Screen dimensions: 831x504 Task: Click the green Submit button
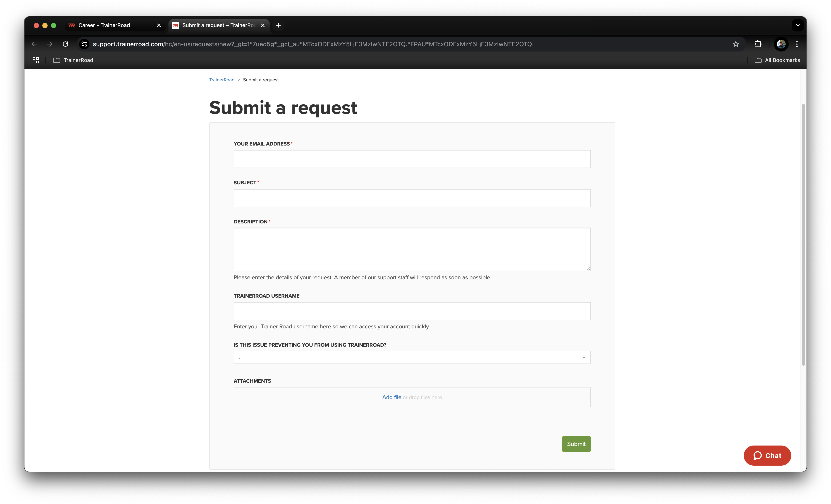click(576, 444)
